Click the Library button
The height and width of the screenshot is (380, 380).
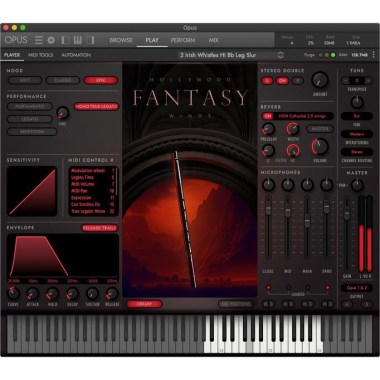(144, 304)
